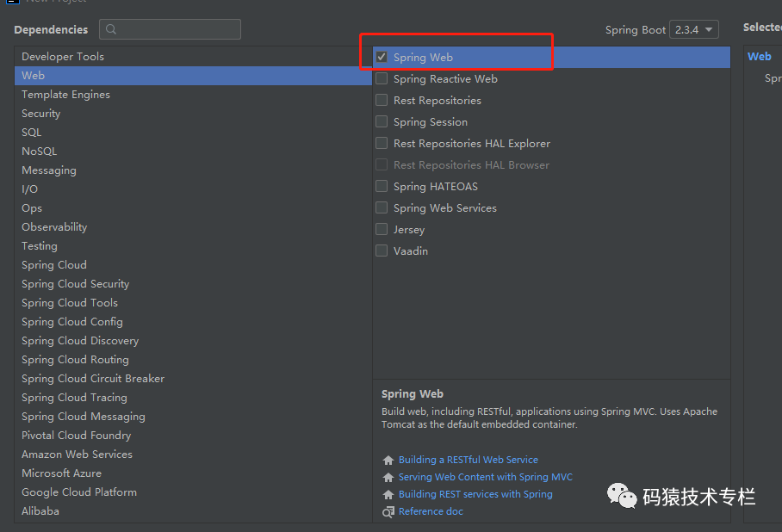This screenshot has width=782, height=532.
Task: Select the Alibaba category
Action: [x=193, y=511]
